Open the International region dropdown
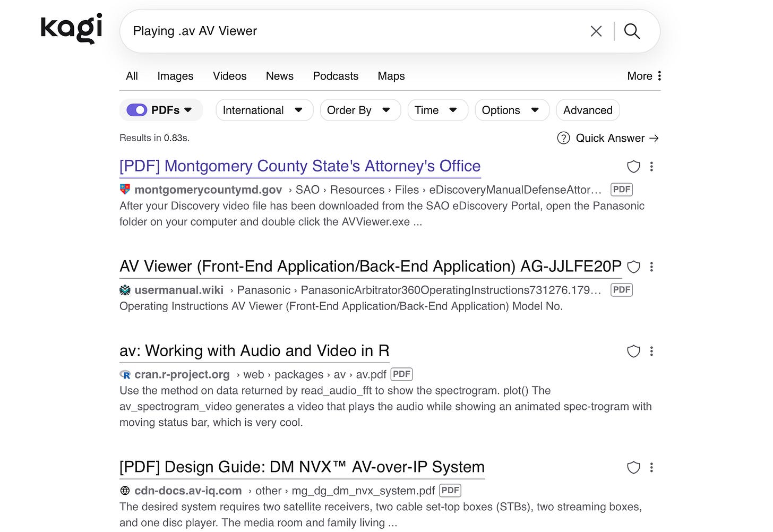This screenshot has width=773, height=532. [x=264, y=110]
